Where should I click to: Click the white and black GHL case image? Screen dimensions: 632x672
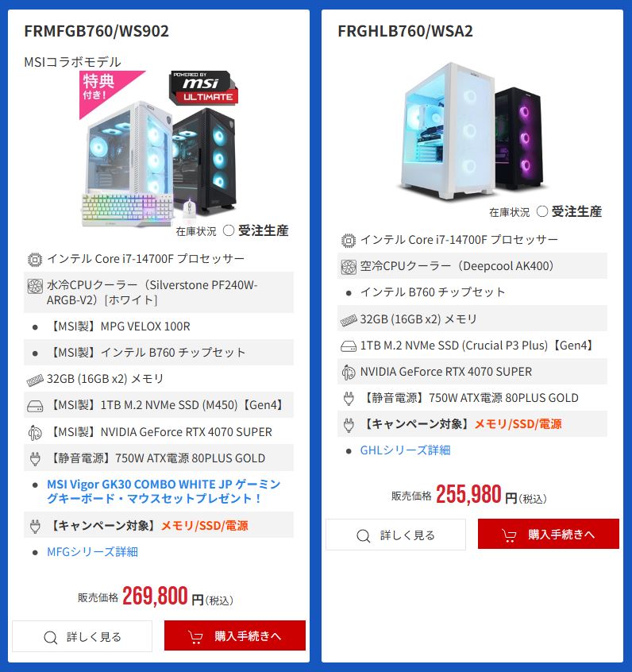click(472, 131)
